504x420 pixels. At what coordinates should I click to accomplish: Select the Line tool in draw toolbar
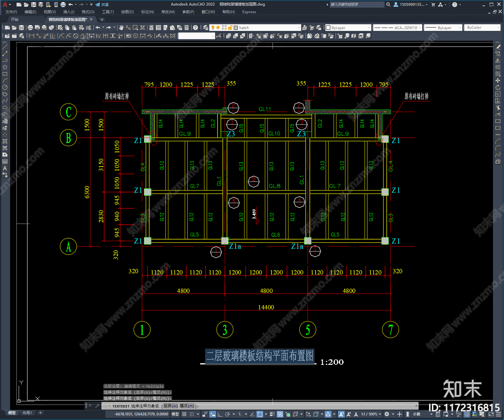point(5,47)
